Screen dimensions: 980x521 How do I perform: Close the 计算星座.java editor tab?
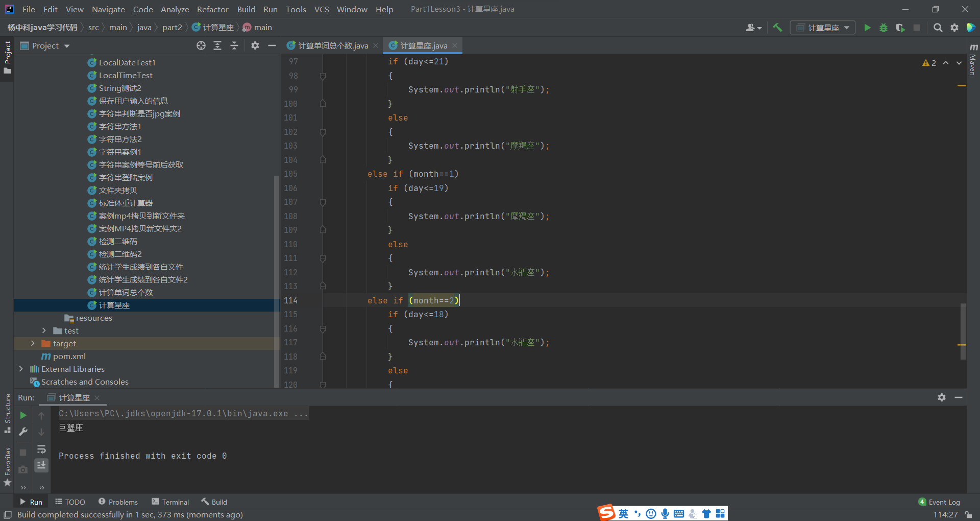pyautogui.click(x=454, y=45)
